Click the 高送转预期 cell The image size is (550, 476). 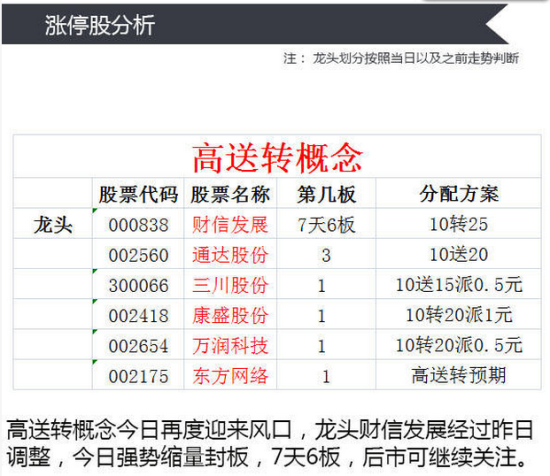[x=459, y=375]
